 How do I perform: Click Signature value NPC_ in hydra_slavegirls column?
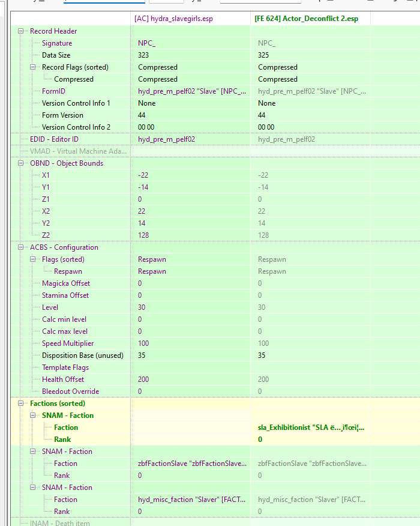click(146, 43)
